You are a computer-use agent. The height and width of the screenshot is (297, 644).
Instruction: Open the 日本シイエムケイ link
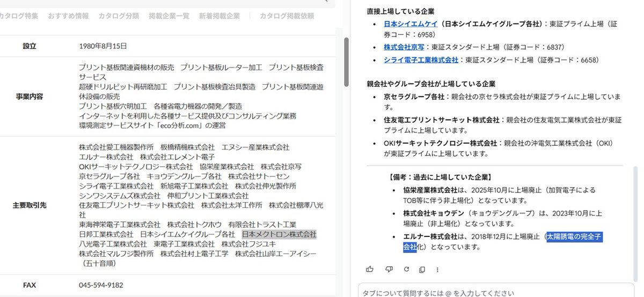(x=411, y=24)
